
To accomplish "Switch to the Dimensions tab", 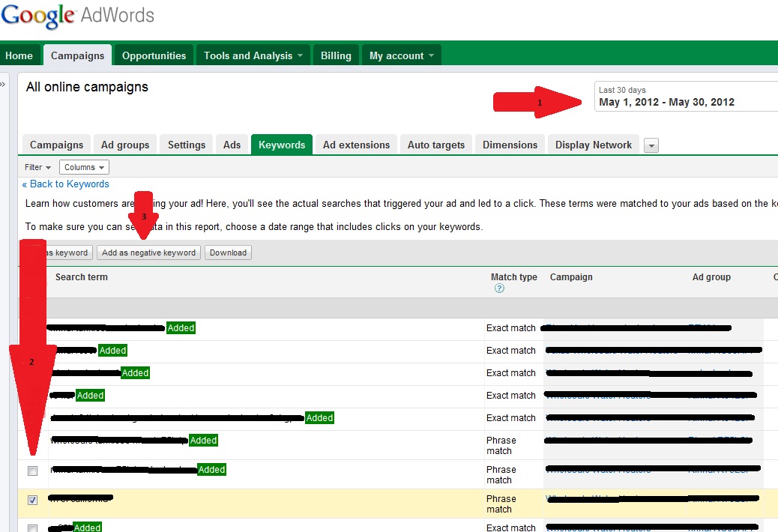I will (x=510, y=145).
